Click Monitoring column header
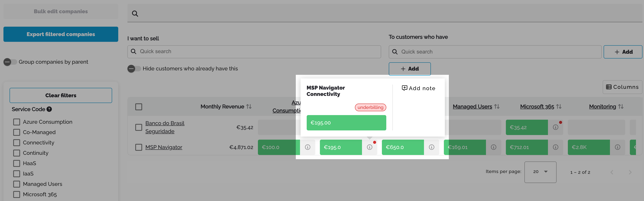The image size is (644, 201). point(602,106)
